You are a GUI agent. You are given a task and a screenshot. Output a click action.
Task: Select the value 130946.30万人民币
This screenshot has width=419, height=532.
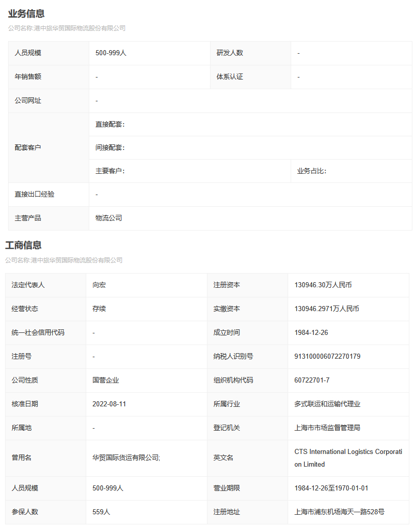pos(323,285)
